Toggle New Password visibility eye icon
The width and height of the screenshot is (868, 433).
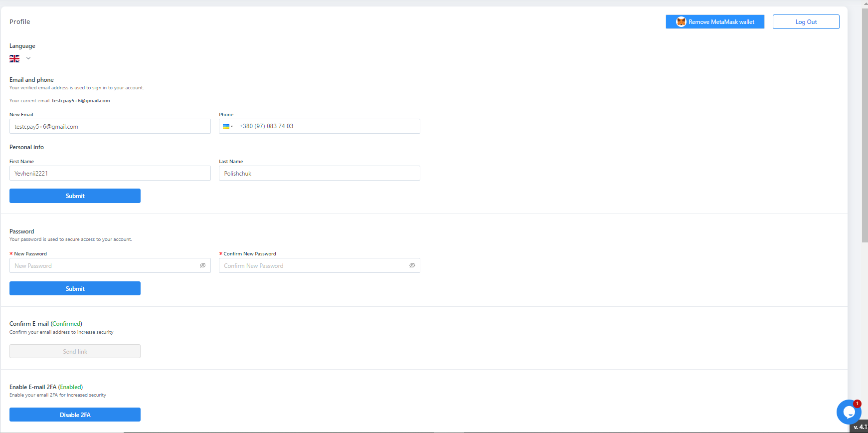203,265
